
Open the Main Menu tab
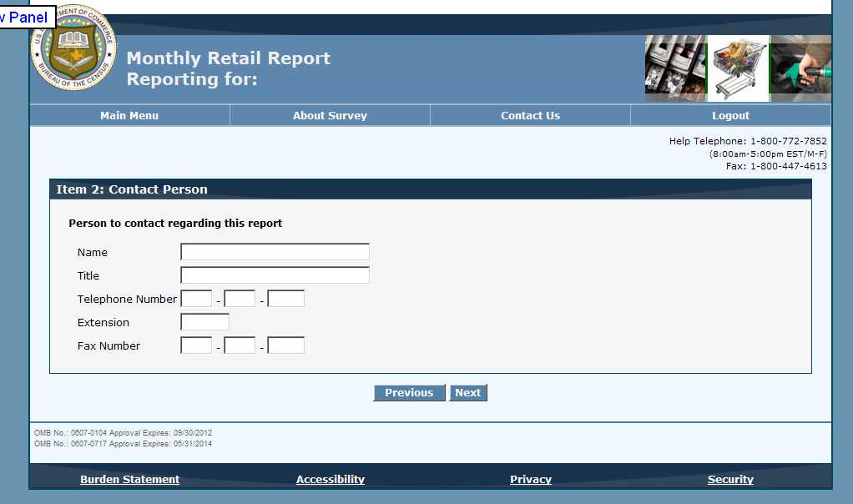pos(129,115)
